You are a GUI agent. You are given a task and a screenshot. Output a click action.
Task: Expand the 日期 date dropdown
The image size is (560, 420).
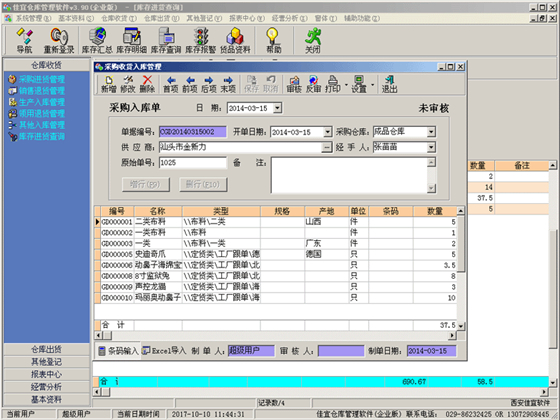[278, 108]
